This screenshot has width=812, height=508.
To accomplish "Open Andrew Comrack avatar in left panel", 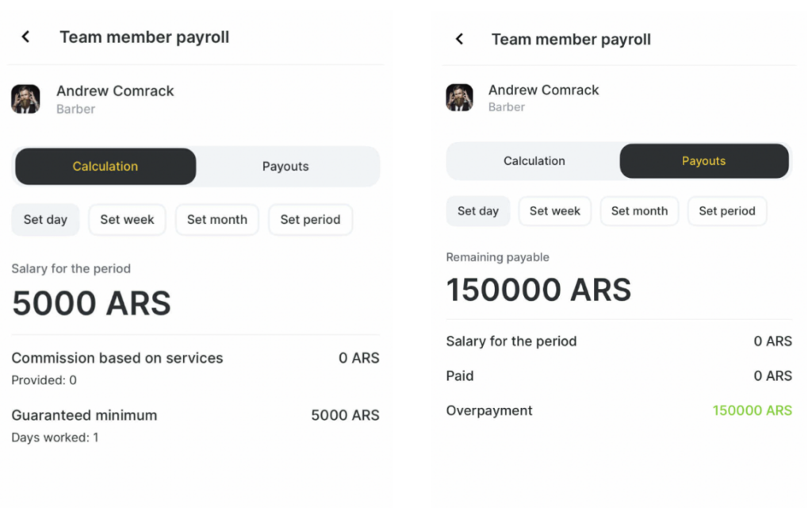I will [25, 99].
